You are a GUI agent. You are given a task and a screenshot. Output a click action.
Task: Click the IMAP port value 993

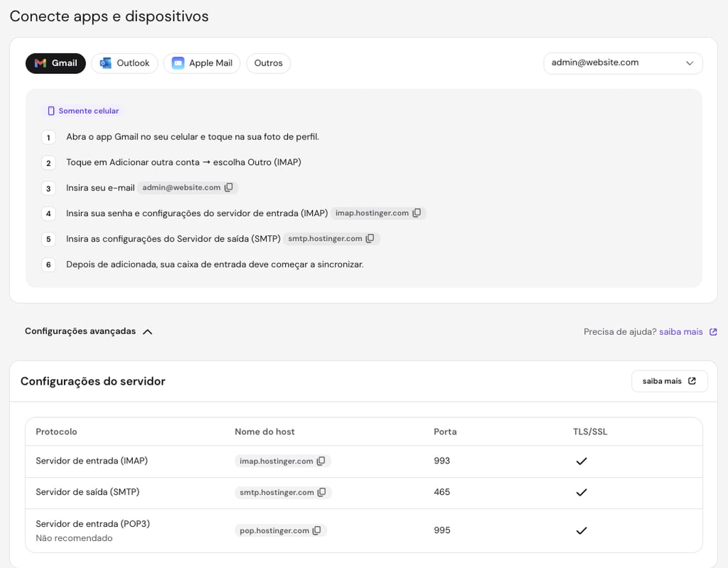coord(441,461)
